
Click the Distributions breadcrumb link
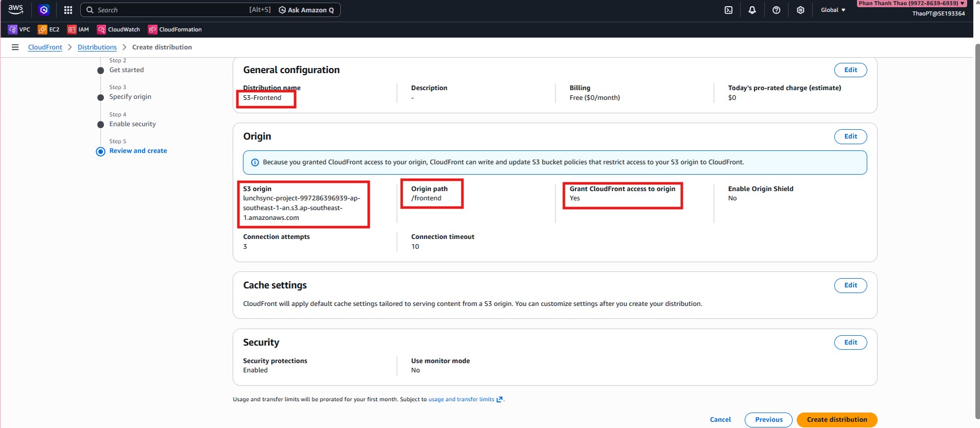[97, 47]
